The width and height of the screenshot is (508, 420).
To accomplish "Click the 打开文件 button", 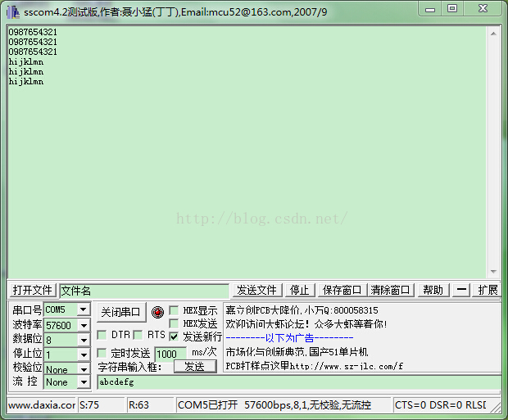I will [33, 290].
